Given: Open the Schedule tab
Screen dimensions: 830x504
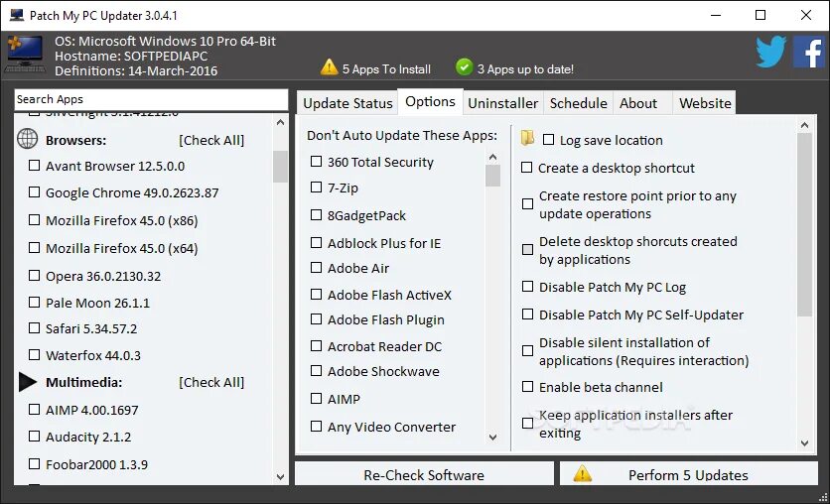Looking at the screenshot, I should coord(578,103).
